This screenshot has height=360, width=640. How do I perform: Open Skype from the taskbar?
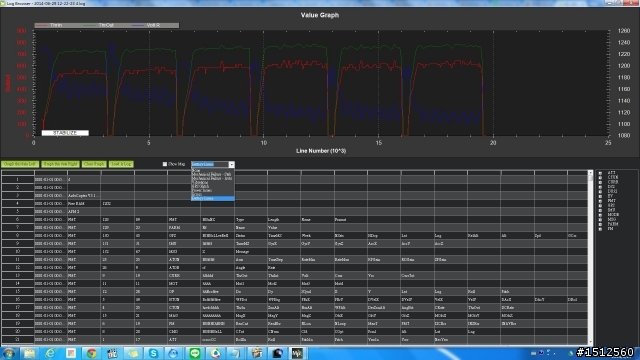point(153,353)
